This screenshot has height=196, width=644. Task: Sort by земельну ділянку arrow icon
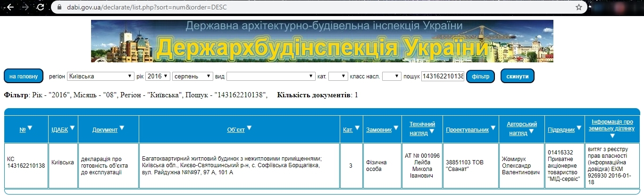pyautogui.click(x=612, y=136)
